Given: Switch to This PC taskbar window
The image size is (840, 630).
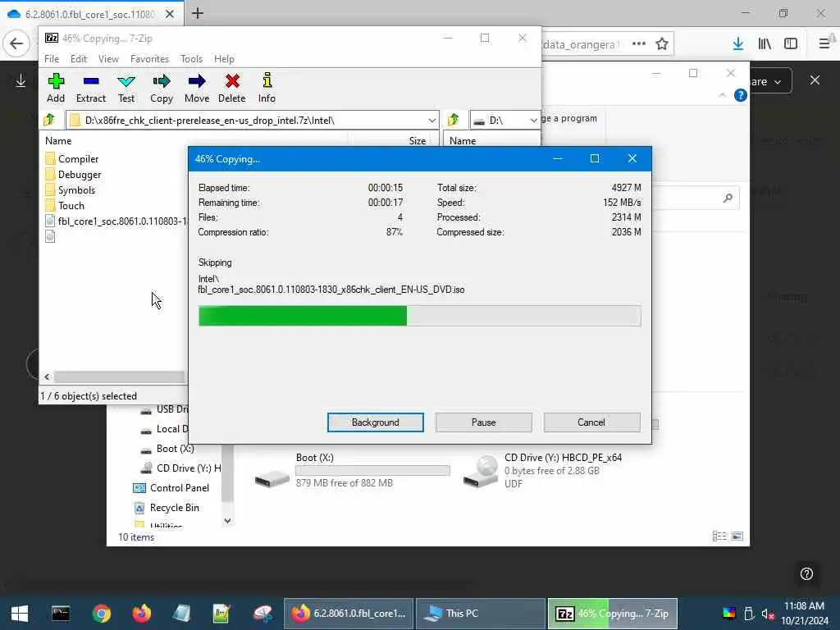Looking at the screenshot, I should click(x=481, y=614).
